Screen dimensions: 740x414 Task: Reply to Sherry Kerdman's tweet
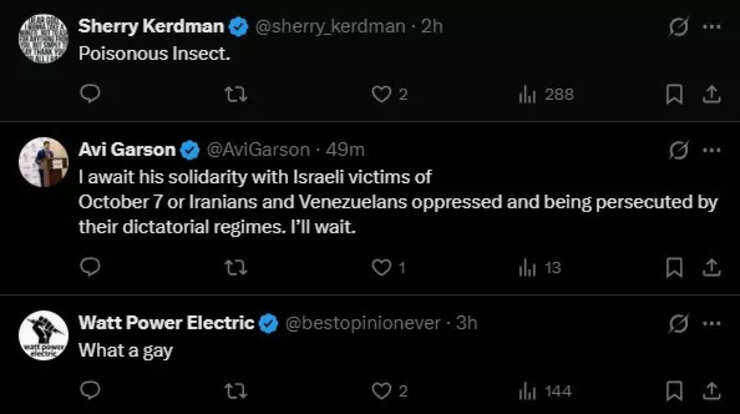90,94
